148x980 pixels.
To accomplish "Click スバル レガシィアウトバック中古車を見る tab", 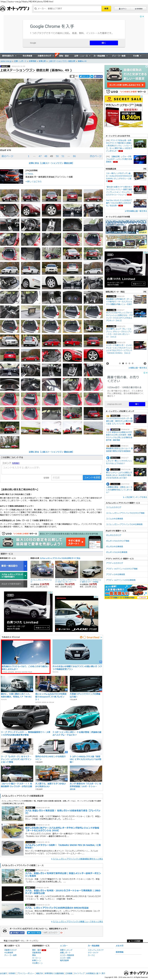I will (x=14, y=576).
